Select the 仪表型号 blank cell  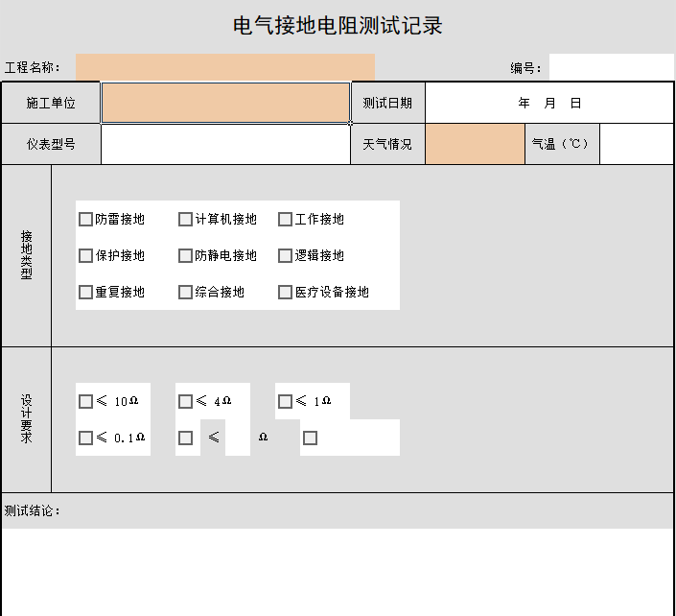[225, 144]
